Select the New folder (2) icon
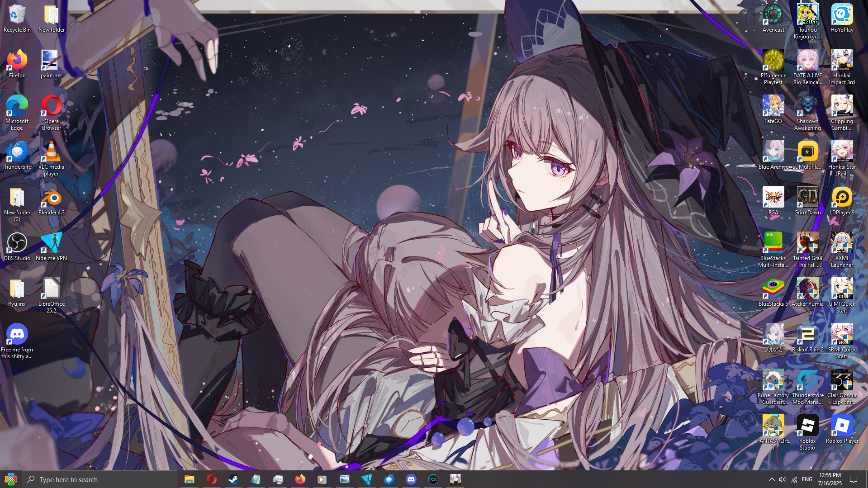 (17, 204)
